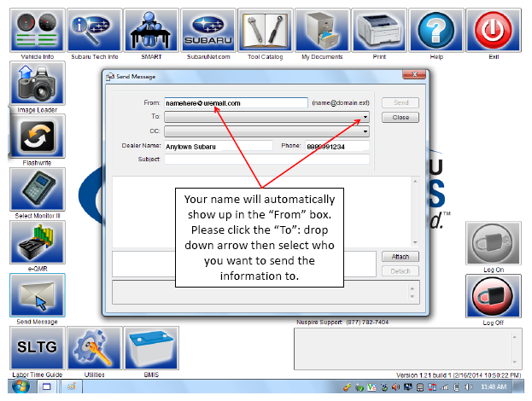This screenshot has width=532, height=401.
Task: Click into the Subject field
Action: 266,159
